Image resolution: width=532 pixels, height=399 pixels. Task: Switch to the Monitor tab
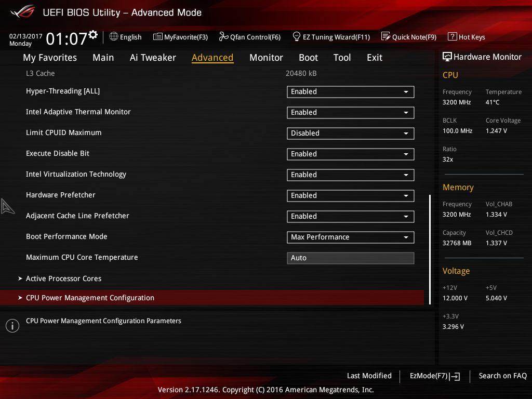tap(266, 58)
